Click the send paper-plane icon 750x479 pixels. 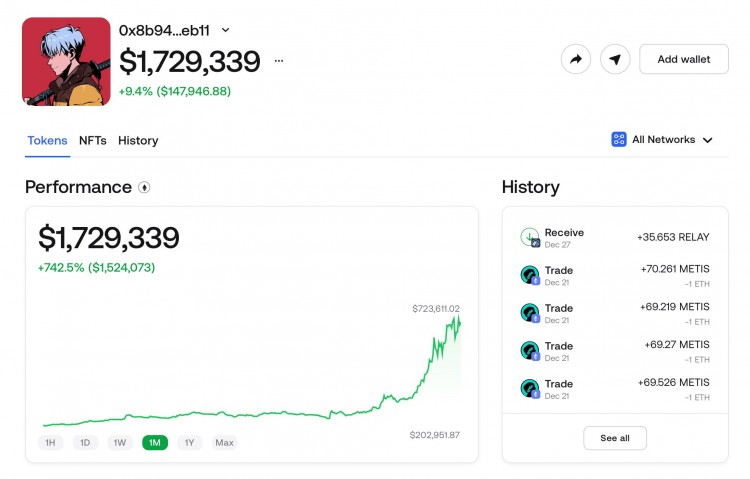pyautogui.click(x=615, y=59)
